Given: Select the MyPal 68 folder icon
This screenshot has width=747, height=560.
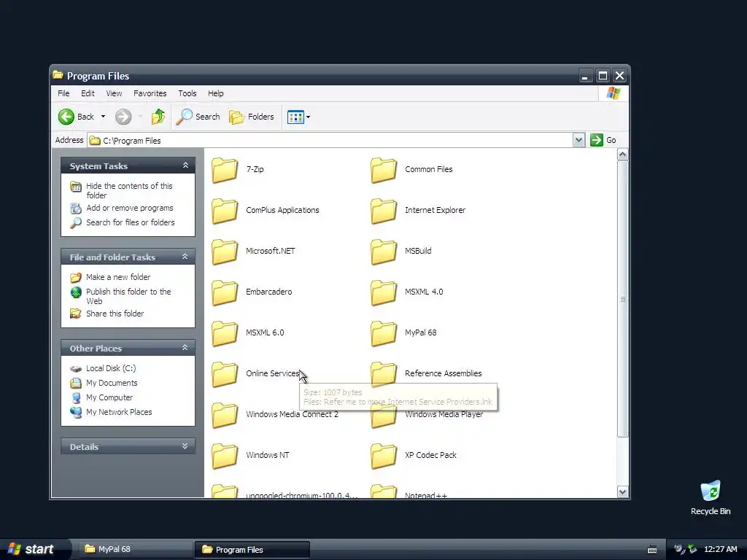Looking at the screenshot, I should coord(384,332).
